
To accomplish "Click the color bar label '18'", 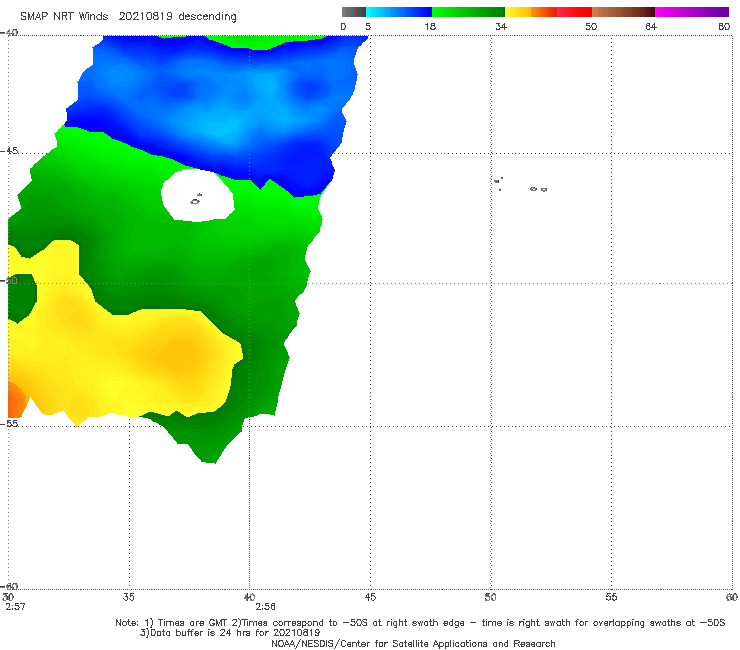I will (430, 27).
